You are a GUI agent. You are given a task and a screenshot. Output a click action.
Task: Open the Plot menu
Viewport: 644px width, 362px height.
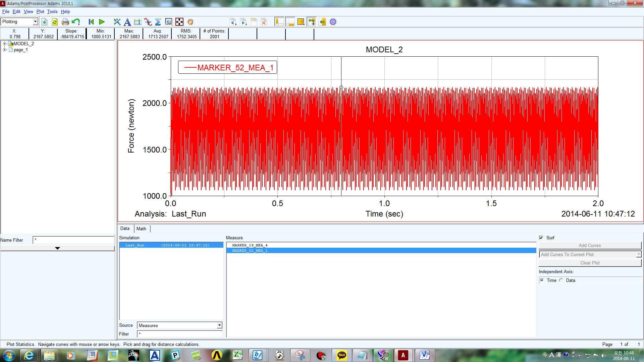click(x=40, y=11)
